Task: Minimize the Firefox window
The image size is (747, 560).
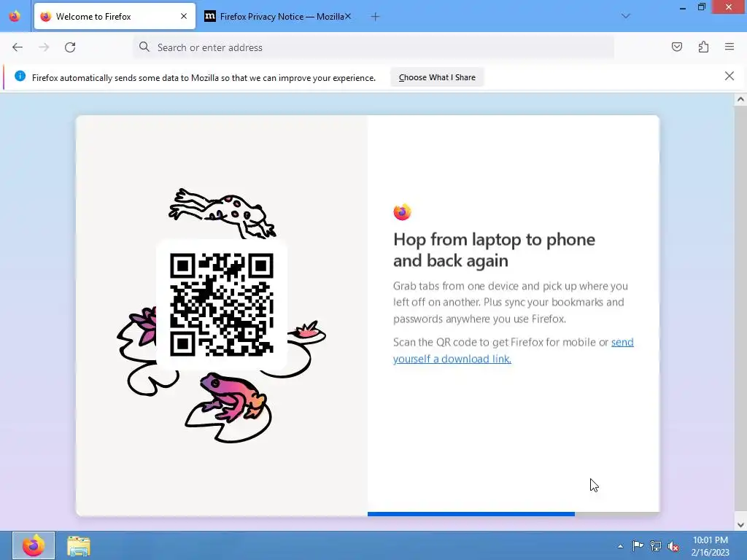Action: [x=682, y=7]
